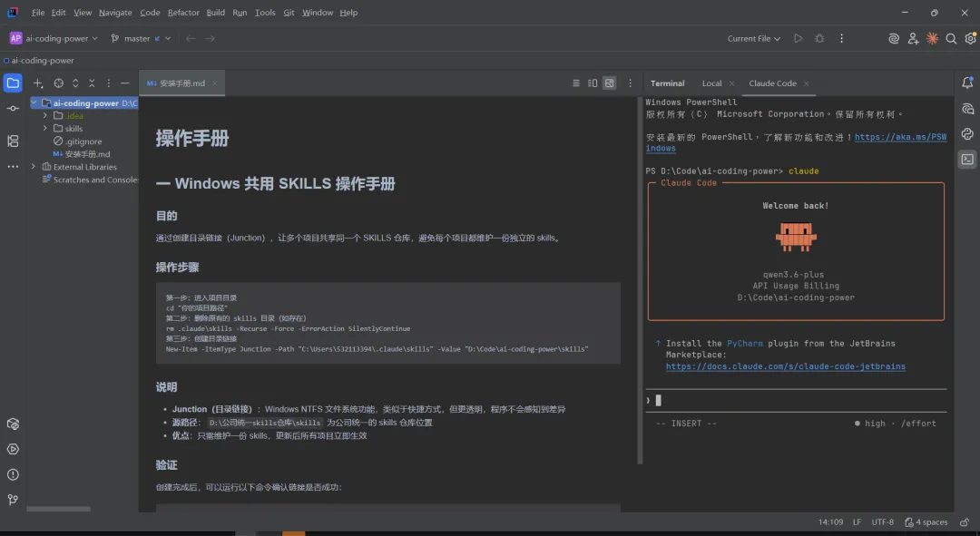Open the Tools menu
The image size is (980, 536).
click(265, 13)
